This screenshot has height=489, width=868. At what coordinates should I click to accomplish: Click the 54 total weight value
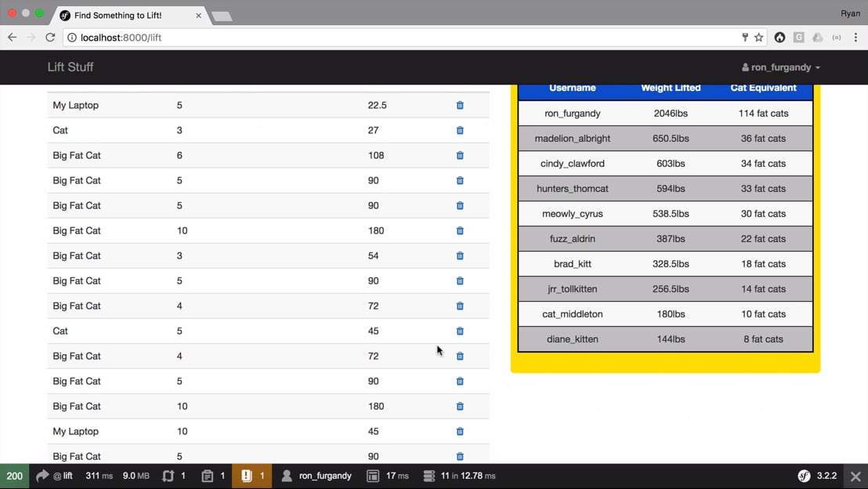point(373,255)
